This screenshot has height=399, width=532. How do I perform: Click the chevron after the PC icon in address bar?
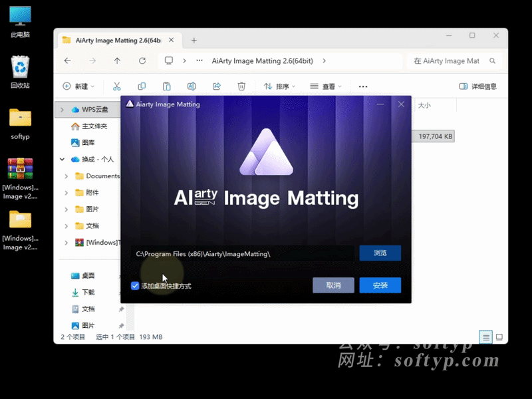click(184, 61)
